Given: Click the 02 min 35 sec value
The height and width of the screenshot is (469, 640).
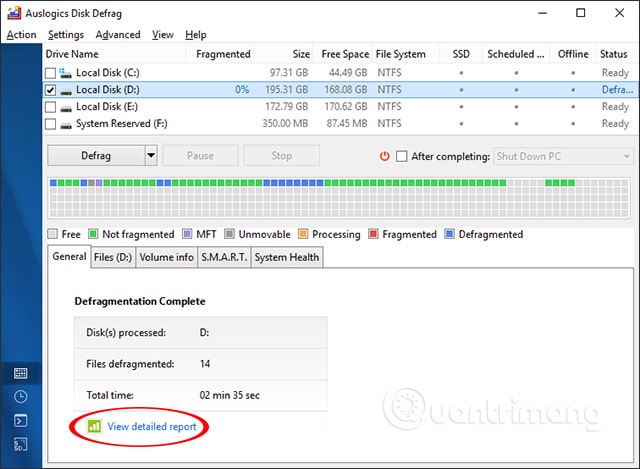Looking at the screenshot, I should (x=229, y=395).
